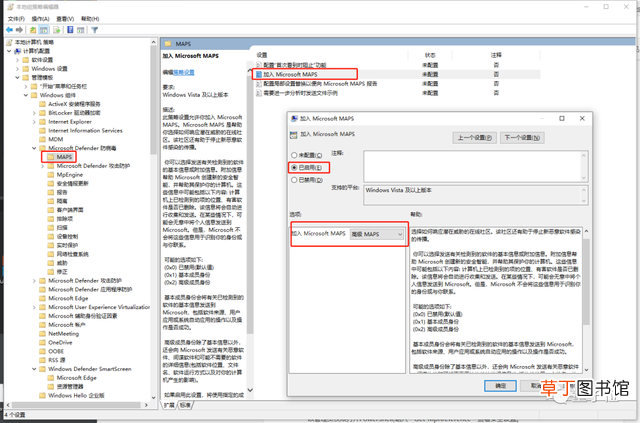Collapse the Microsoft Defender 防病毒 node

click(x=34, y=148)
